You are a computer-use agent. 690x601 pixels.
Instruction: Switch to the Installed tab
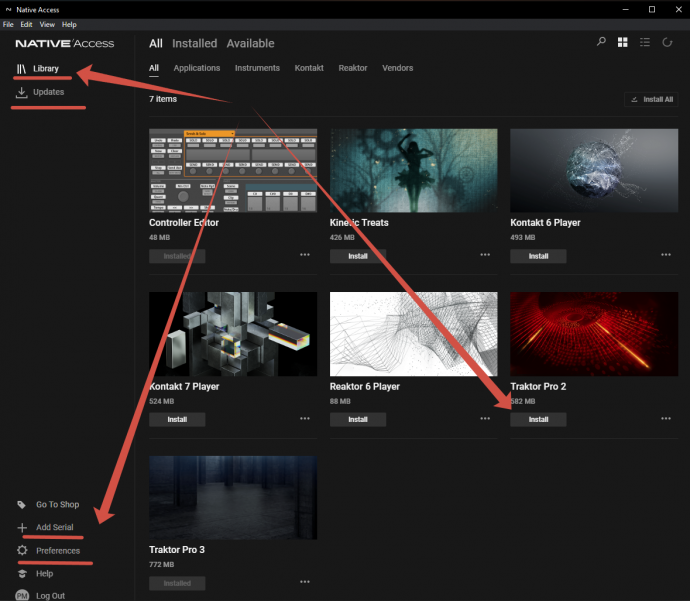coord(195,43)
